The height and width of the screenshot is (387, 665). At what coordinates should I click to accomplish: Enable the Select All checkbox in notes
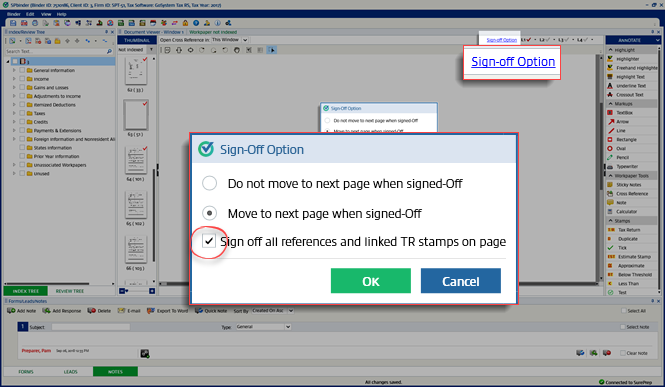click(623, 311)
